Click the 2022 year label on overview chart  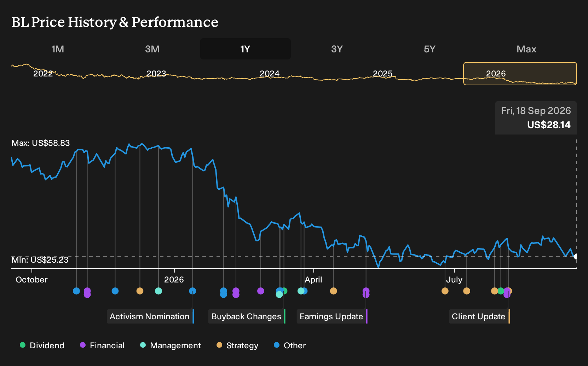[x=43, y=74]
